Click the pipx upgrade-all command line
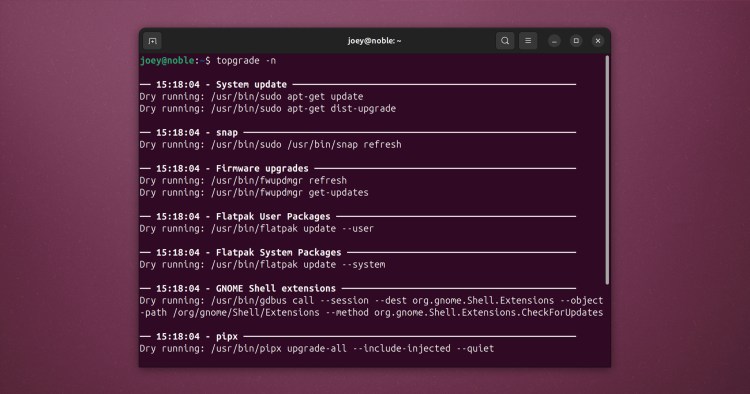This screenshot has width=750, height=394. click(x=317, y=349)
